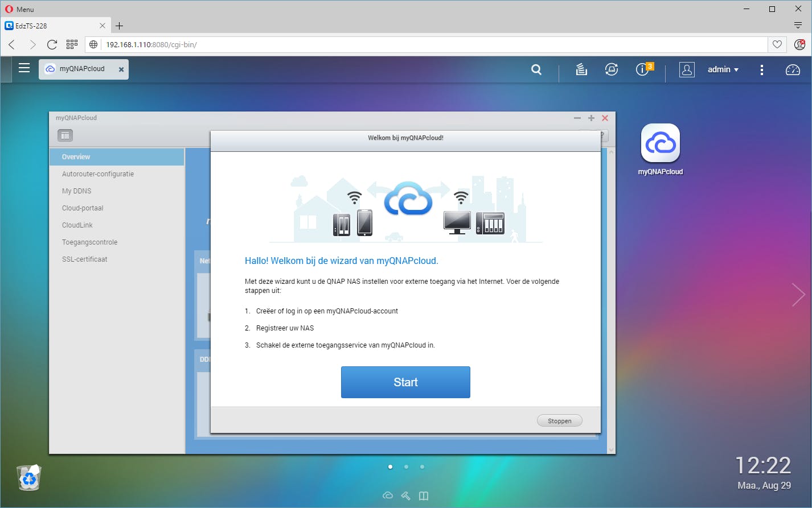Click the 12:22 desktop clock
Image resolution: width=812 pixels, height=508 pixels.
(763, 466)
